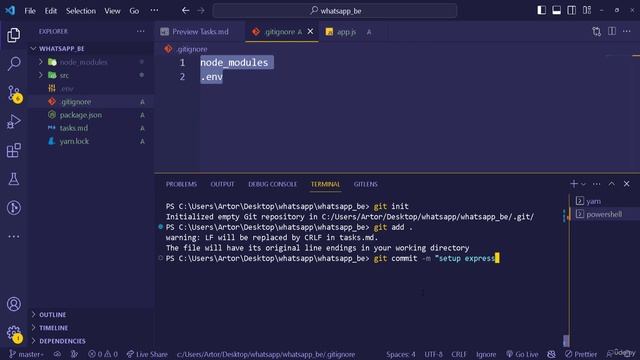Open the Accounts menu
640x360 pixels.
coord(13,304)
